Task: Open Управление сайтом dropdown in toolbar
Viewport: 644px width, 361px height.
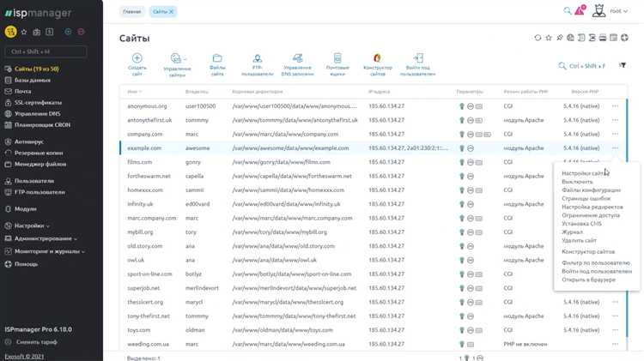Action: [177, 64]
